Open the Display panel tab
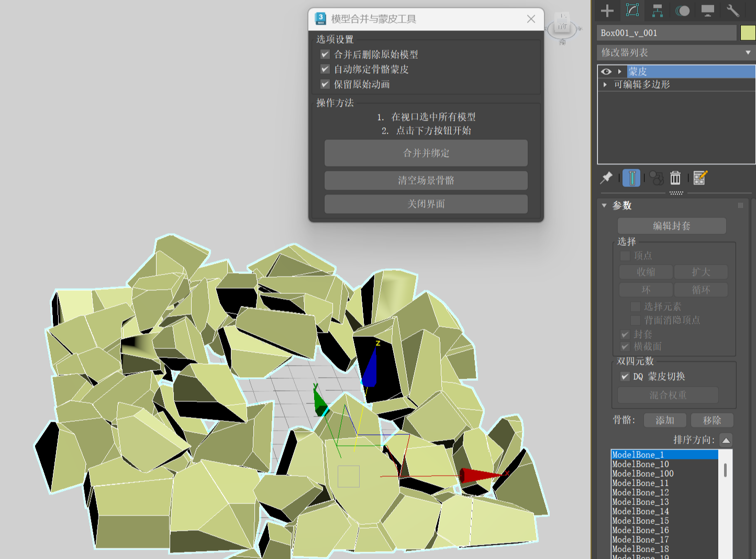Screen dimensions: 756x559 tap(708, 10)
